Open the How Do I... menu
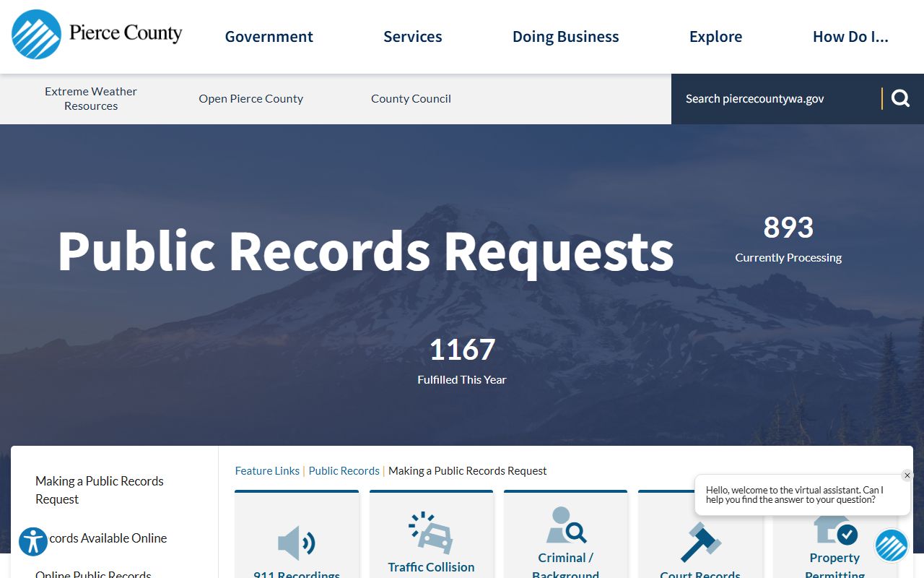 tap(850, 37)
